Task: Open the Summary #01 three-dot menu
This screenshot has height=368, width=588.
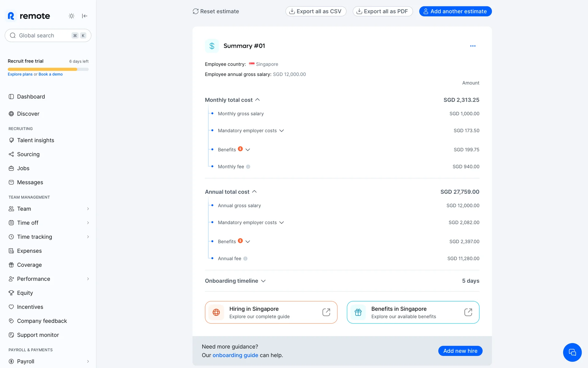Action: (x=473, y=46)
